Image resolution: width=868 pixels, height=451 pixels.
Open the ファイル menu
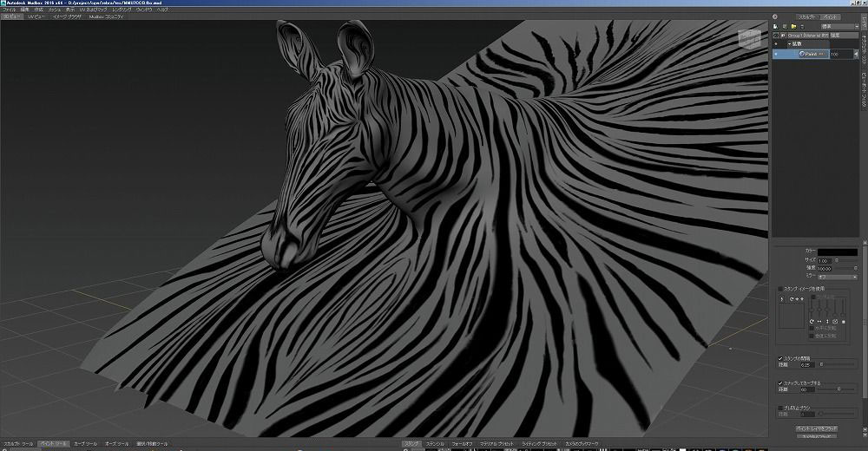click(10, 10)
